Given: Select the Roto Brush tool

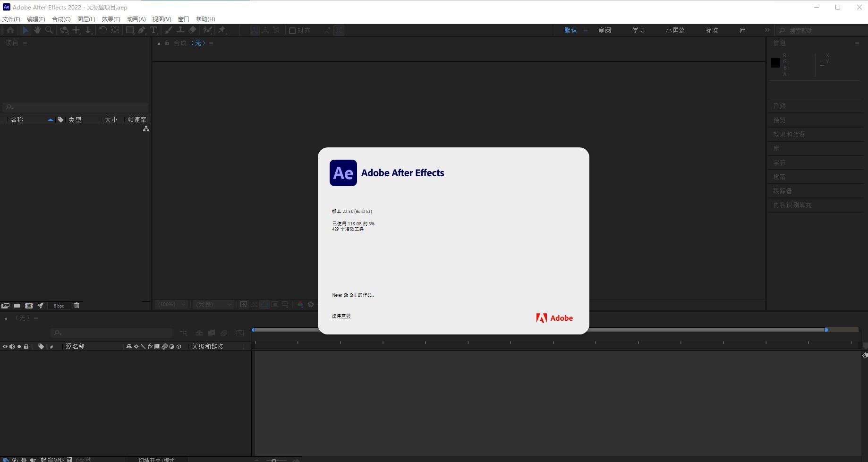Looking at the screenshot, I should (208, 30).
